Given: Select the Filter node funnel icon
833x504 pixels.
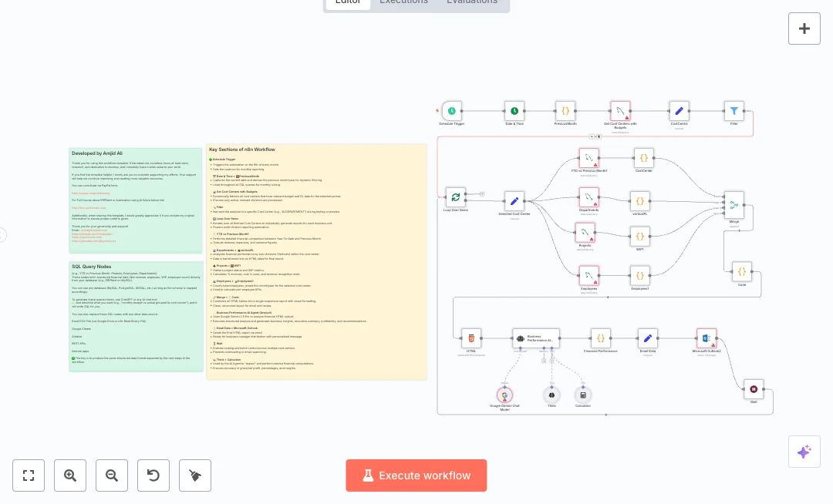Looking at the screenshot, I should click(x=734, y=111).
